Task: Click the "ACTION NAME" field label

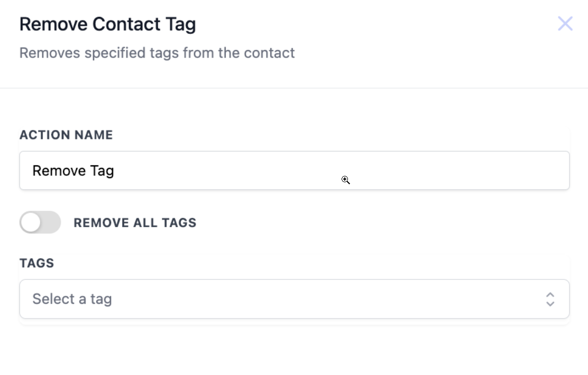Action: tap(66, 135)
